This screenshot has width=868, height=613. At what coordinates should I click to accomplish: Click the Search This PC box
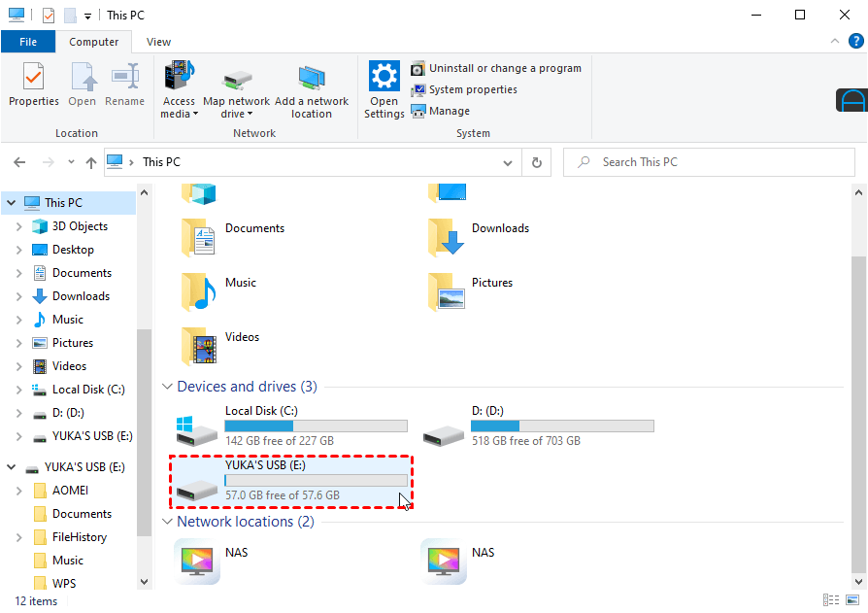709,162
